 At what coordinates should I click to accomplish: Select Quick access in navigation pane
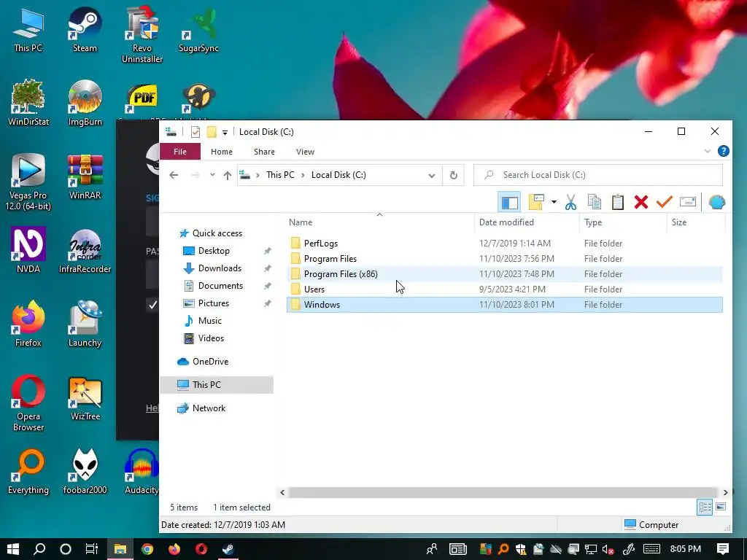217,233
